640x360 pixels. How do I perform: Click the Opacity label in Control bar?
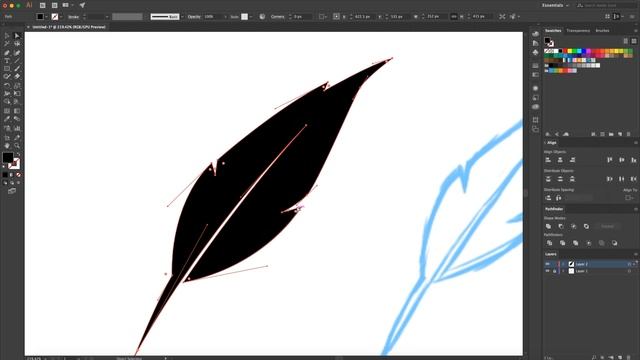[194, 17]
